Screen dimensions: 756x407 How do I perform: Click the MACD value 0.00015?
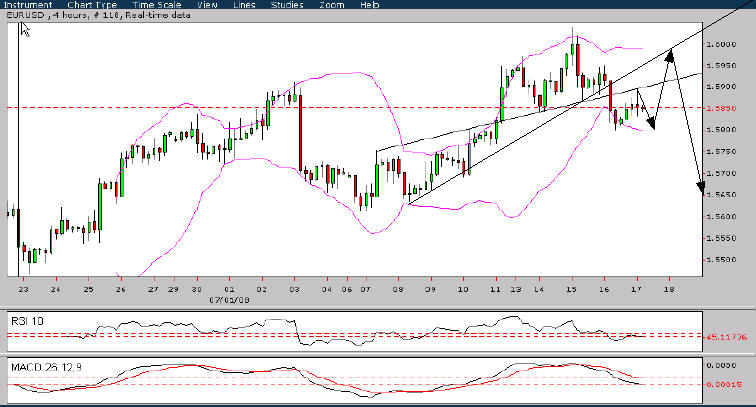point(724,384)
